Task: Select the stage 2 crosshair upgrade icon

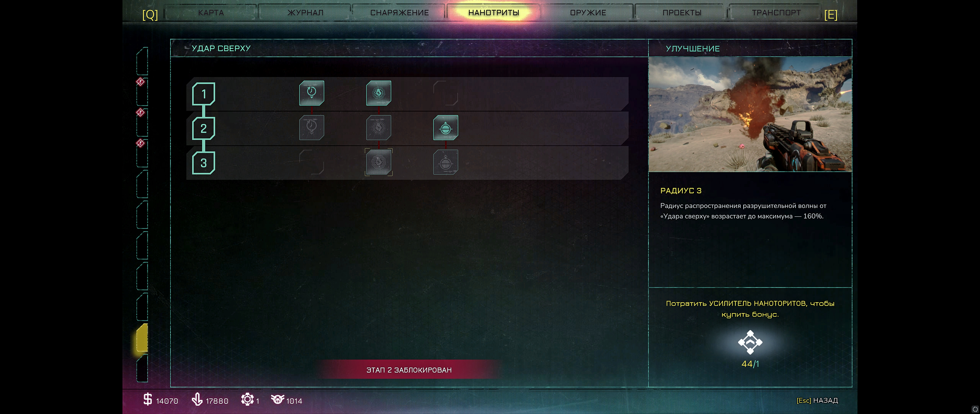Action: click(x=445, y=127)
